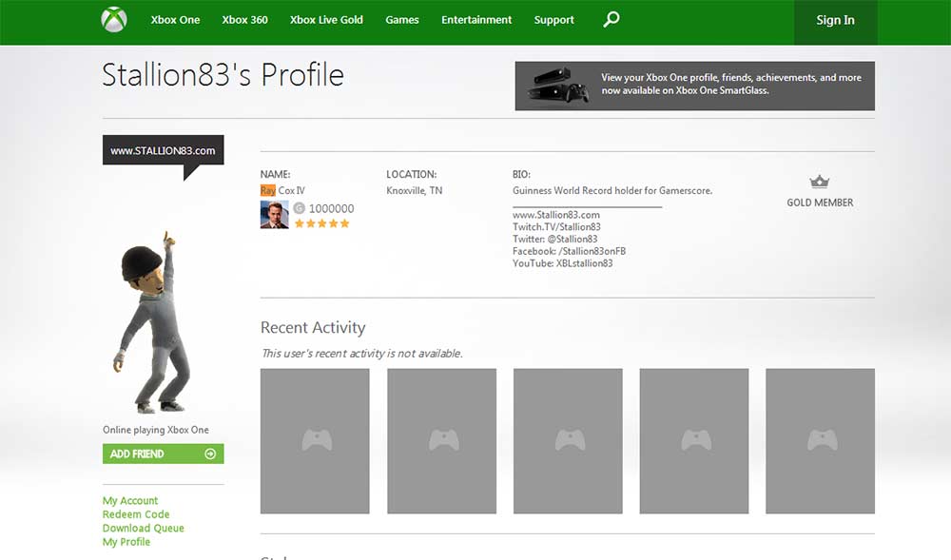Click the Twitter @Stallion83 bio line
951x560 pixels.
555,239
